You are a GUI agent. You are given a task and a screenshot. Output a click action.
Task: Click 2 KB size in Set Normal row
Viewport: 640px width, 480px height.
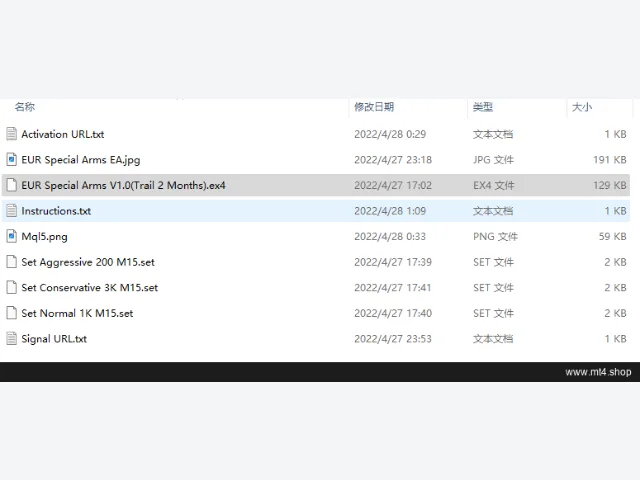point(616,313)
